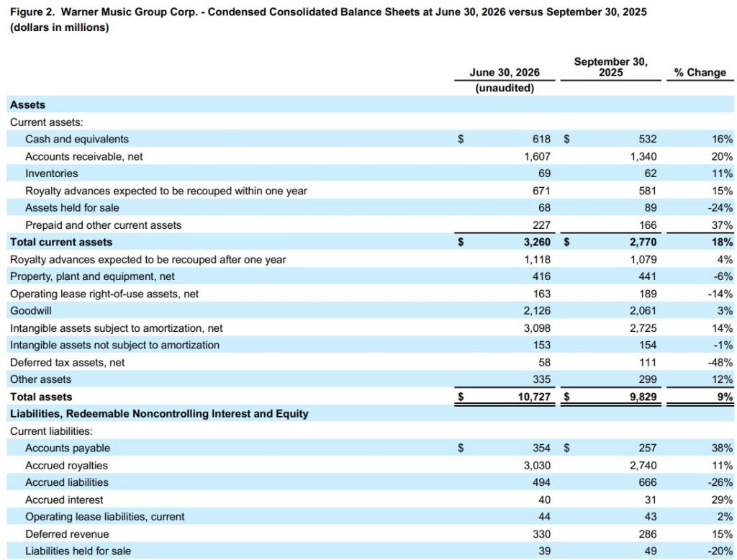Select the Accounts payable value 354

541,448
